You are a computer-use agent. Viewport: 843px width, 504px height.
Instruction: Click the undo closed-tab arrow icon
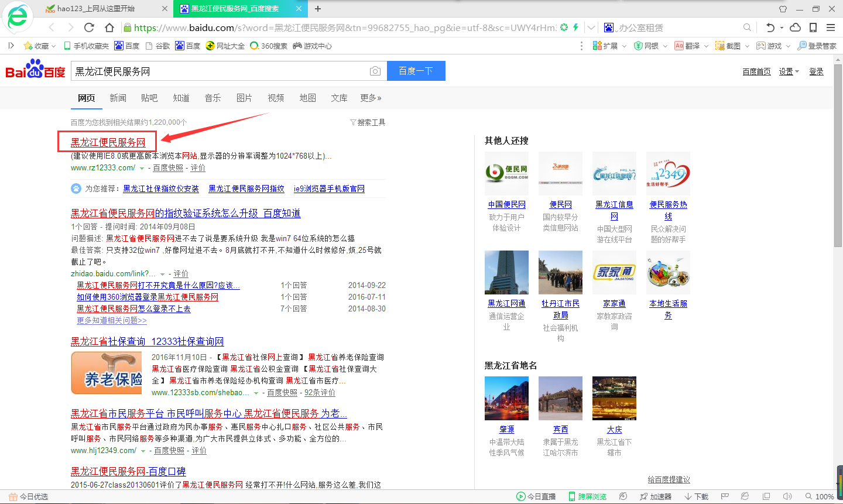[770, 28]
